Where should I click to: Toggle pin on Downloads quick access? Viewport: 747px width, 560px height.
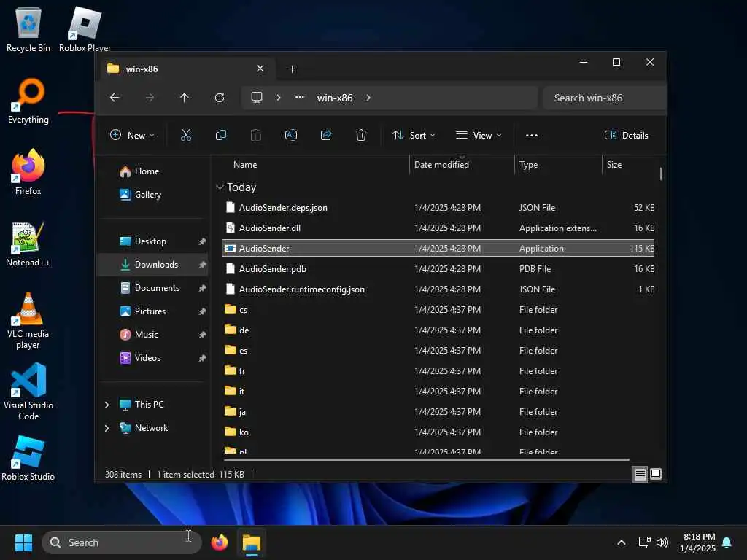[x=203, y=265]
